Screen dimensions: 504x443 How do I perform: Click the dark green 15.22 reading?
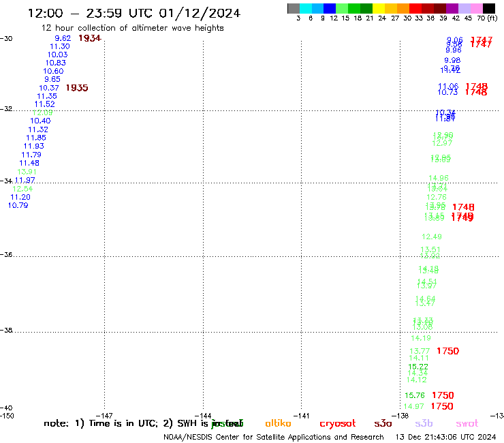point(418,367)
